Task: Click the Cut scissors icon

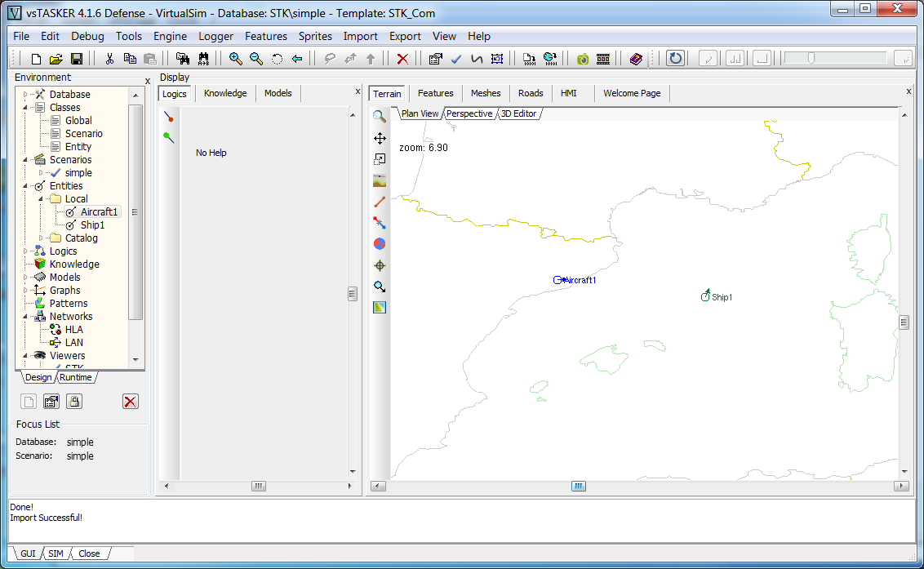Action: [x=109, y=59]
